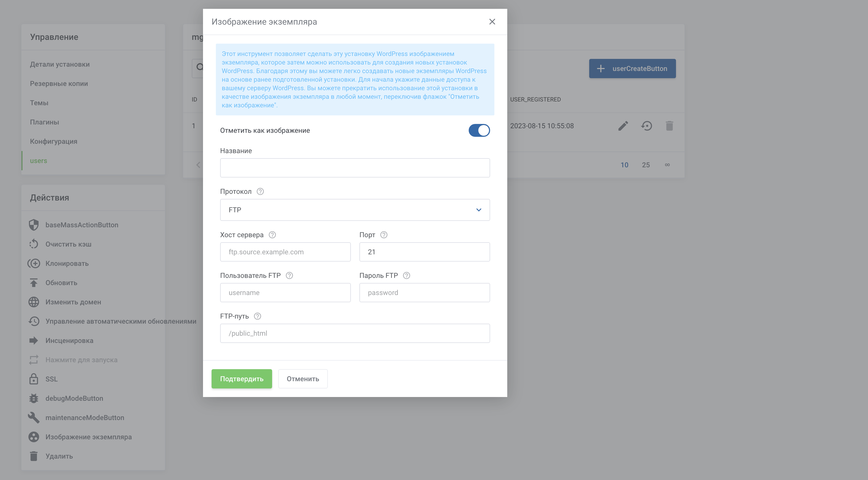The width and height of the screenshot is (868, 480).
Task: Click the Подтвердить button
Action: pyautogui.click(x=242, y=379)
